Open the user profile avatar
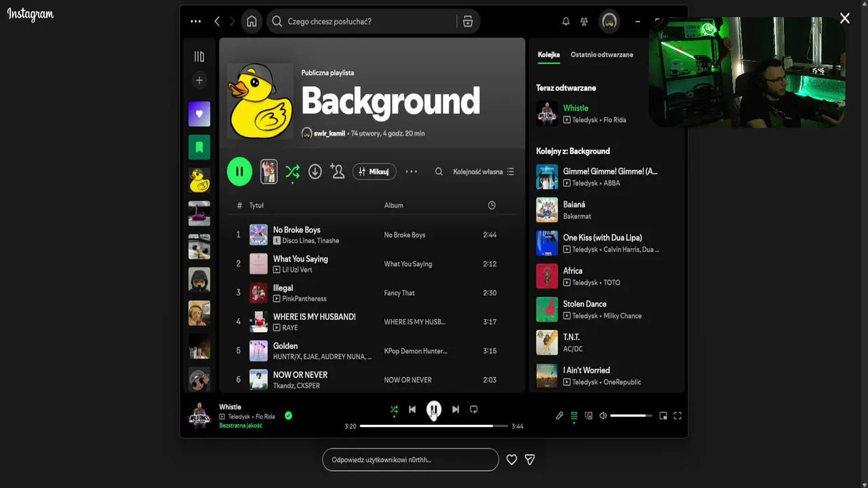Screen dimensions: 868x488 (610, 22)
